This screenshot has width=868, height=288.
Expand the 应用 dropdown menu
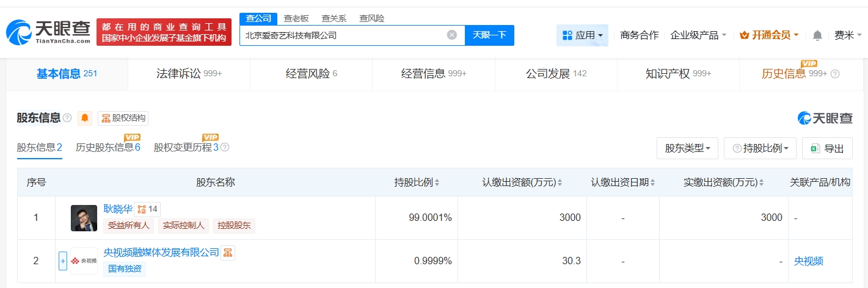click(582, 35)
